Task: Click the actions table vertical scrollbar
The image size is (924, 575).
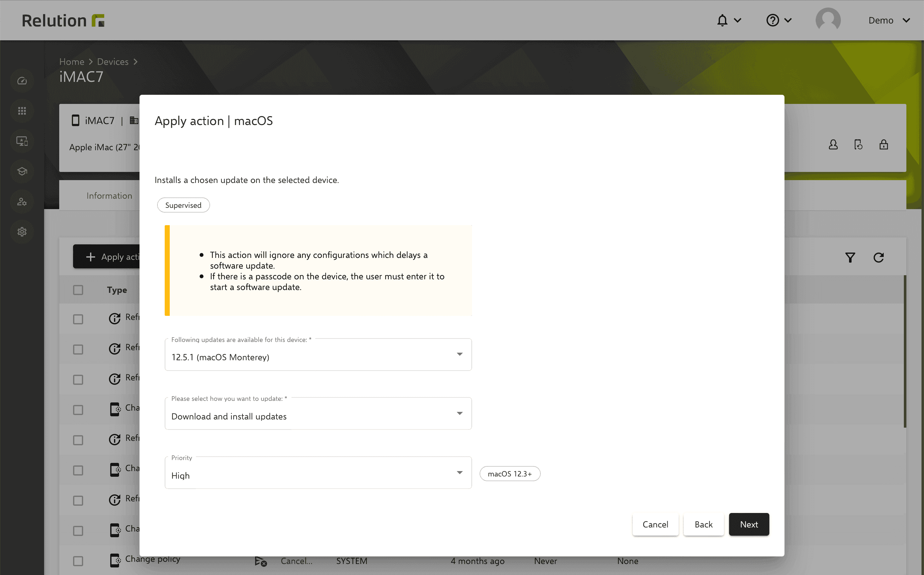Action: tap(905, 351)
